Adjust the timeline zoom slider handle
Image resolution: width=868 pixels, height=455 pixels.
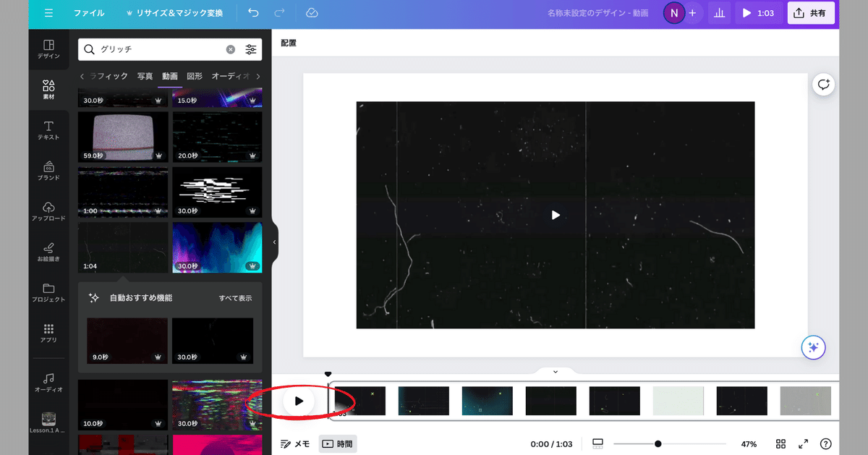click(x=658, y=443)
